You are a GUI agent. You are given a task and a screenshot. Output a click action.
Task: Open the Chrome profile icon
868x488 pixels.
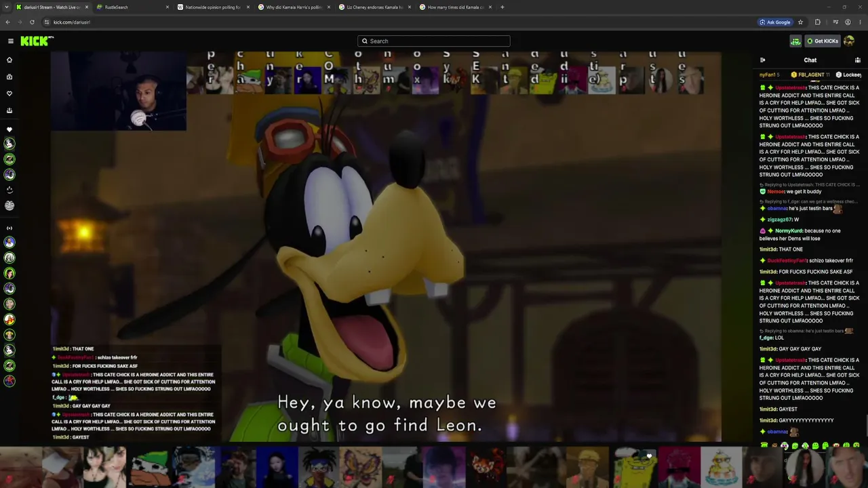pos(848,22)
